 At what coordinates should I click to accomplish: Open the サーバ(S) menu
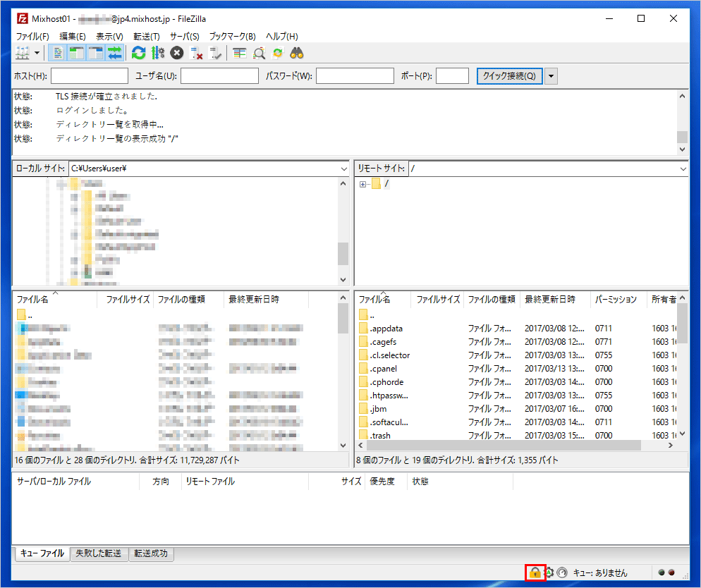point(185,36)
